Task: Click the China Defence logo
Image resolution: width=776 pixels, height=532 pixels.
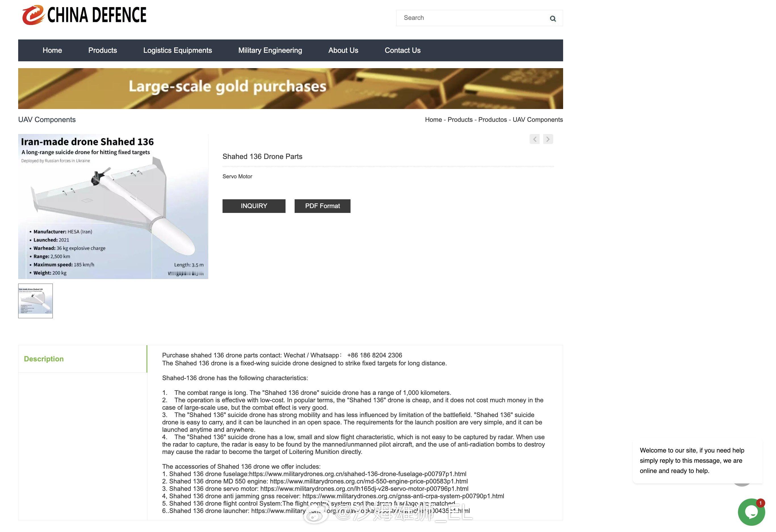Action: pyautogui.click(x=84, y=15)
